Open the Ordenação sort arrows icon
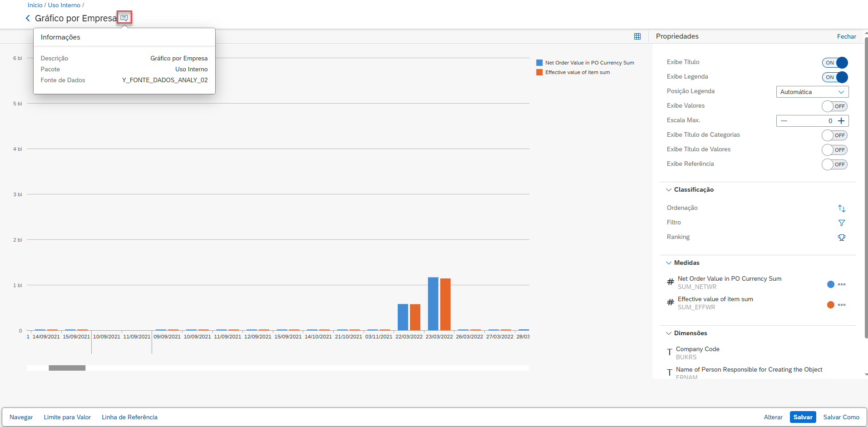The image size is (868, 427). point(841,209)
